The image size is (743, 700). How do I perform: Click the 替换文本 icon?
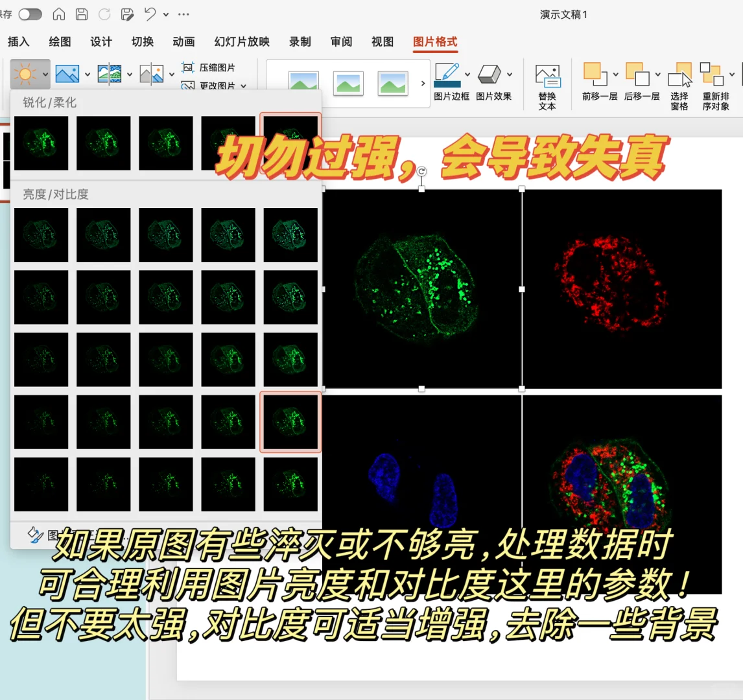tap(547, 76)
